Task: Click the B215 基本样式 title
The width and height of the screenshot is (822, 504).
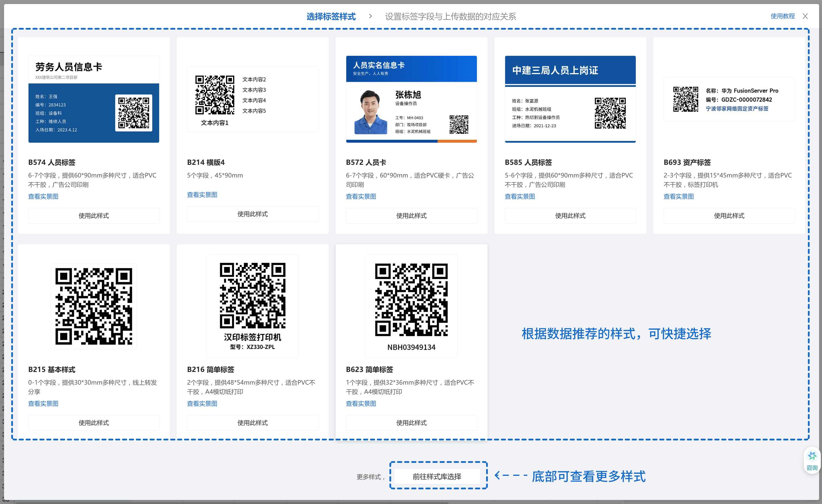Action: point(52,369)
